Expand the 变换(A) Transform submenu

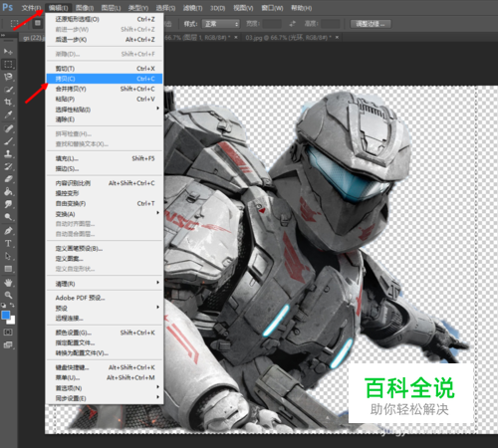[x=105, y=214]
